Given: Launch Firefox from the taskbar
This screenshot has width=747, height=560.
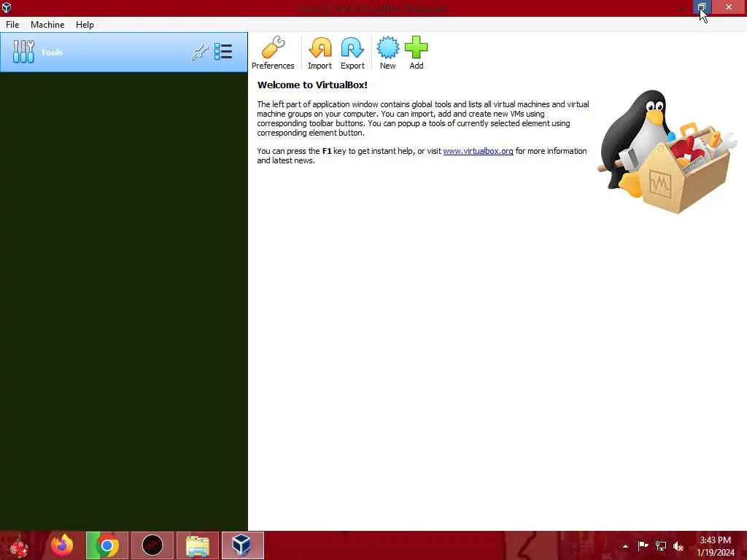Looking at the screenshot, I should coord(62,545).
